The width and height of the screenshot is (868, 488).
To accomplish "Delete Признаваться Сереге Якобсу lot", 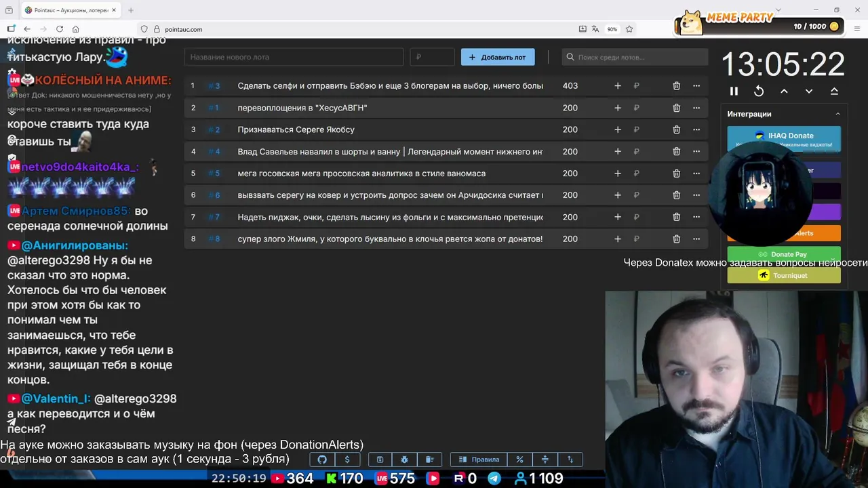I will click(x=676, y=129).
